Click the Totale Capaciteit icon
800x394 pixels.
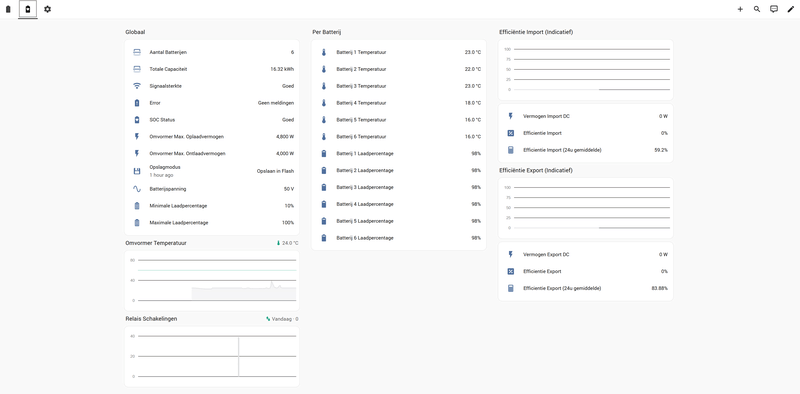pos(137,69)
